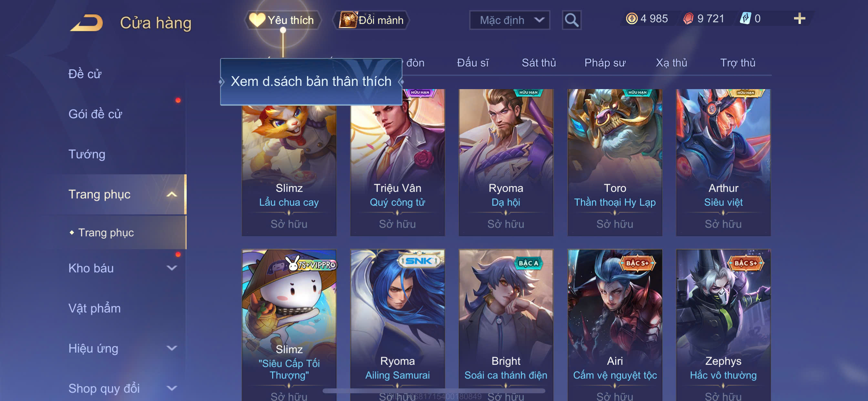
Task: Collapse the Trang phục sidebar section
Action: 171,194
